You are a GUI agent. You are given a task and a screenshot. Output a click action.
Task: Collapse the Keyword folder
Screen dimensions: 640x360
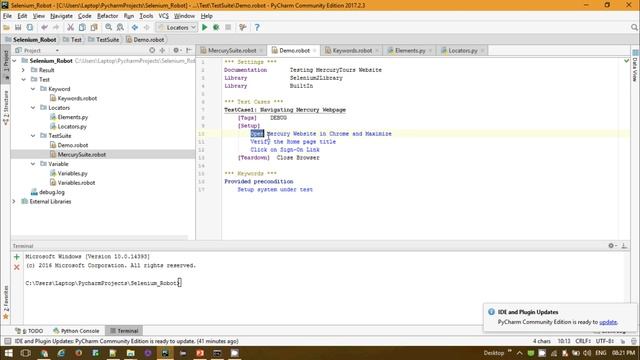pyautogui.click(x=33, y=89)
